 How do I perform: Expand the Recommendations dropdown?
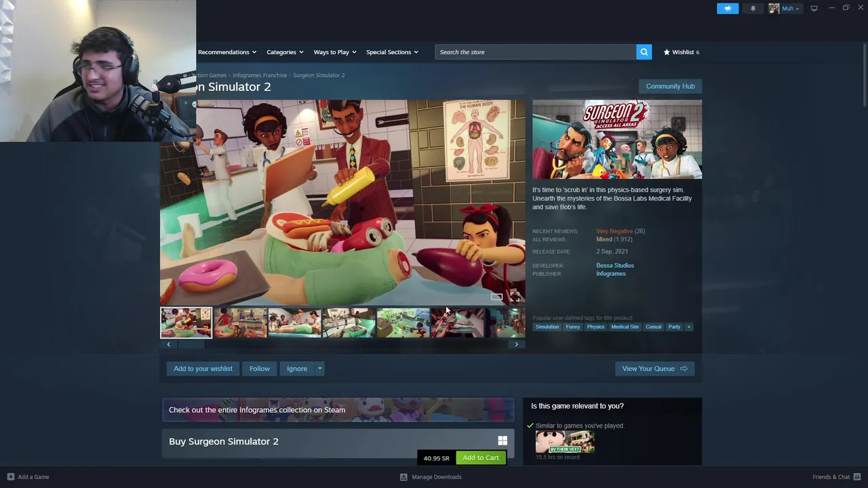tap(227, 52)
